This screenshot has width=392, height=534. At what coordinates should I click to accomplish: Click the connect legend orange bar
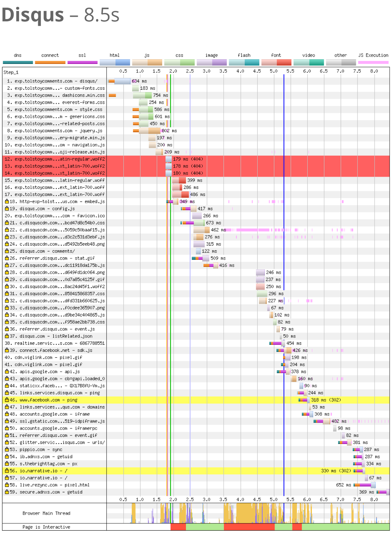coord(50,62)
